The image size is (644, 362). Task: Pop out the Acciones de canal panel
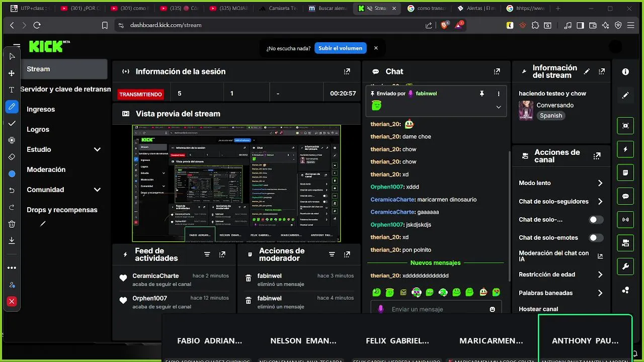tap(597, 156)
